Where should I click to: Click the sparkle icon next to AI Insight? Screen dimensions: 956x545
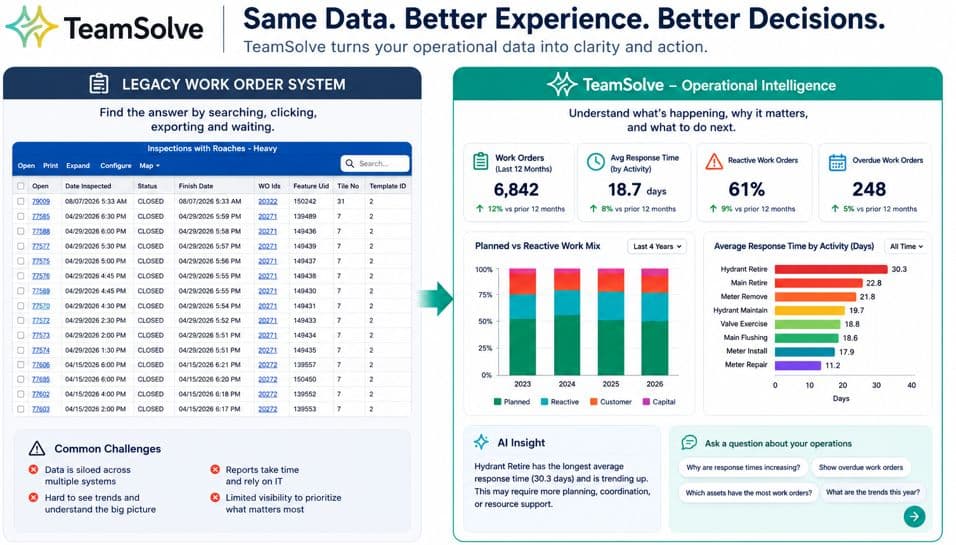point(481,443)
